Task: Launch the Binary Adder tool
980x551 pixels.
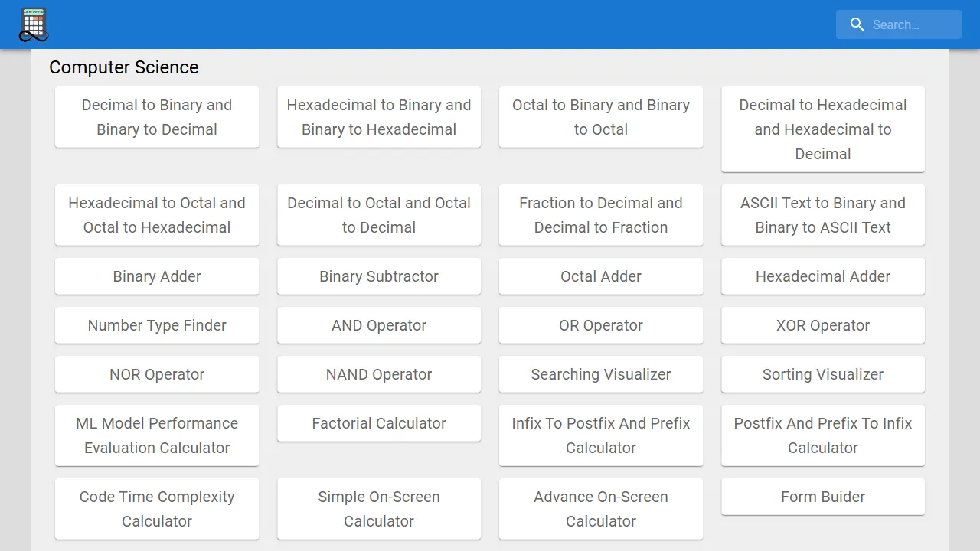Action: tap(157, 276)
